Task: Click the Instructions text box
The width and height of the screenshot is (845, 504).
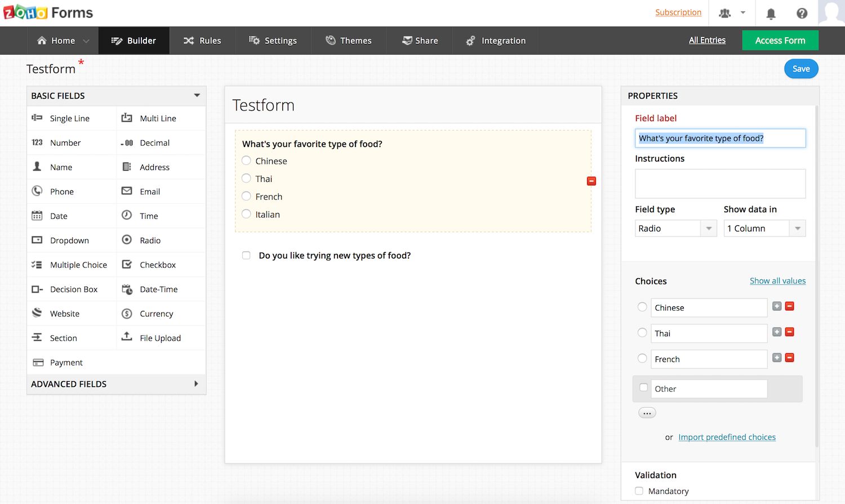Action: click(x=720, y=184)
